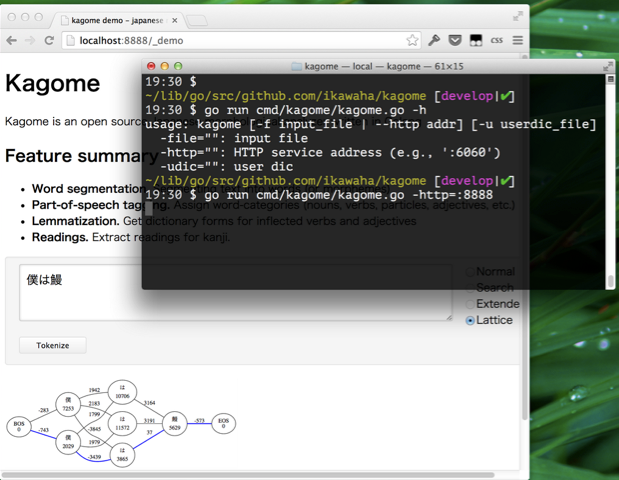619x480 pixels.
Task: Click terminal line 'go run cmd/kagome/kagome.go -http=:8888'
Action: click(349, 195)
